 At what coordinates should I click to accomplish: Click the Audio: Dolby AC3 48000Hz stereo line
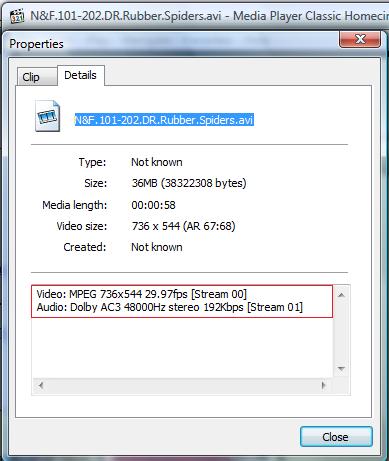pyautogui.click(x=170, y=307)
